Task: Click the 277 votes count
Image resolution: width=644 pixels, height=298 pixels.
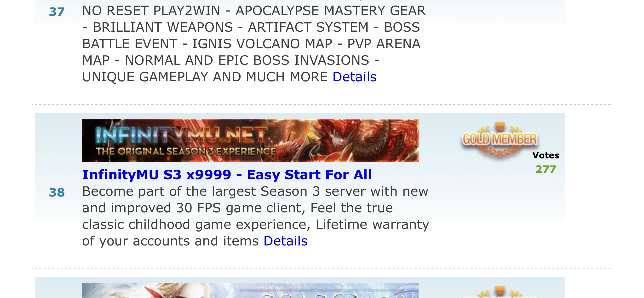Action: click(x=546, y=169)
